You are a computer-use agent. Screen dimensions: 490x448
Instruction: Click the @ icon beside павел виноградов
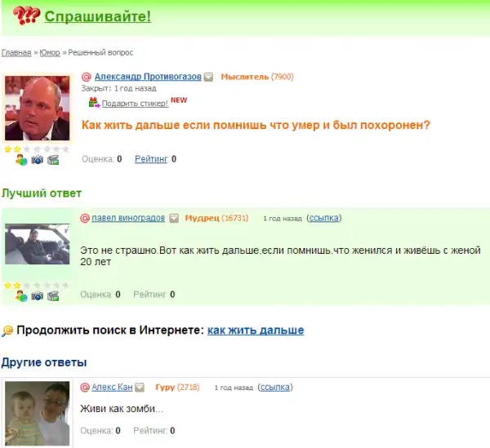(x=85, y=218)
